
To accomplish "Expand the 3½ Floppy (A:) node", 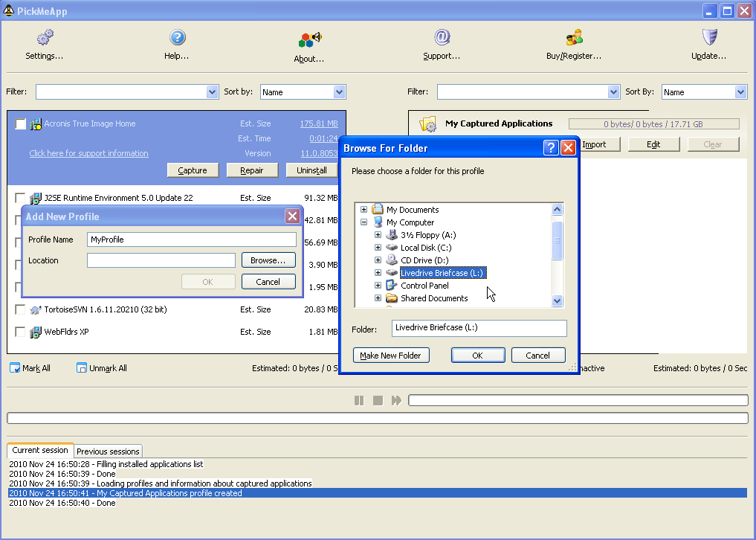I will point(378,235).
